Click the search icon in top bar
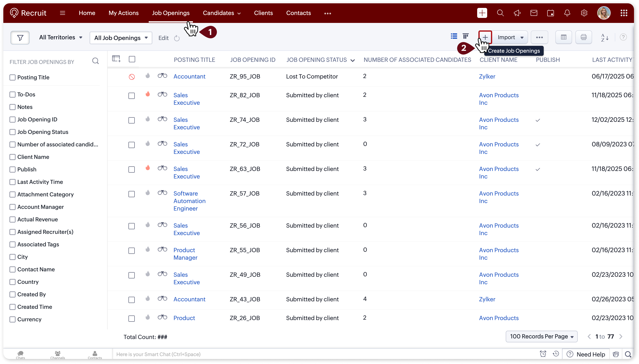The image size is (639, 364). click(x=500, y=13)
